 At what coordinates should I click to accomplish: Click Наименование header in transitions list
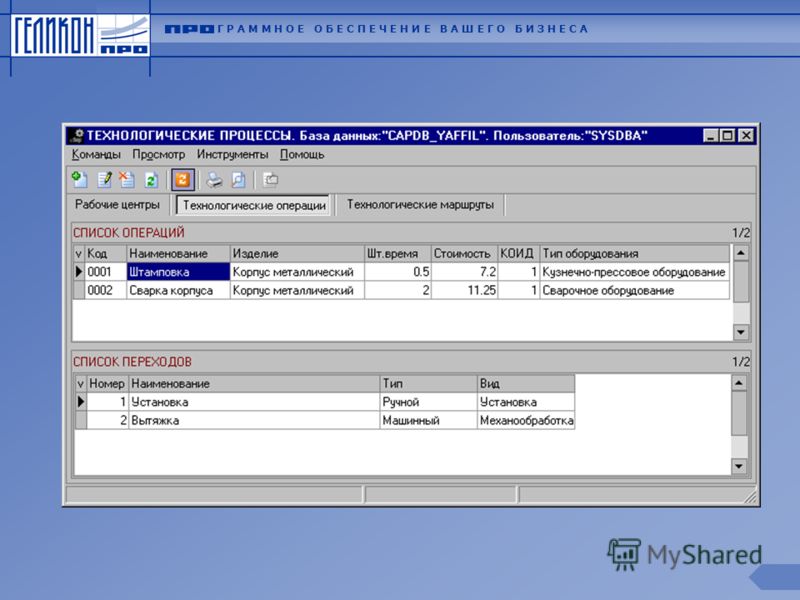(254, 384)
